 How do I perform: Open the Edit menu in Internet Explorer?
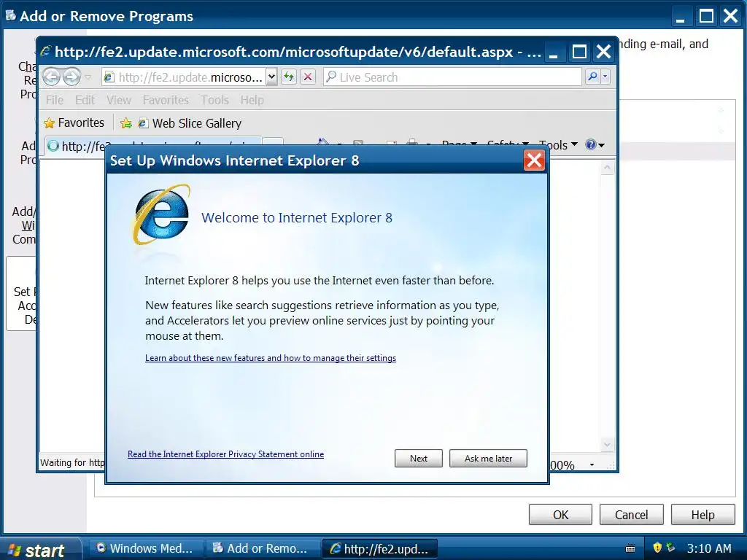pos(85,100)
